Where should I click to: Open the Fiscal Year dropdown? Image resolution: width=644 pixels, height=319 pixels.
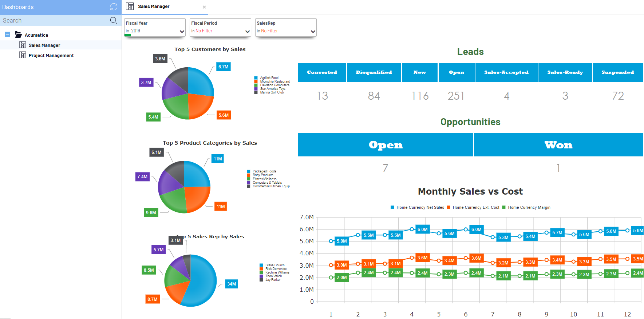[182, 32]
